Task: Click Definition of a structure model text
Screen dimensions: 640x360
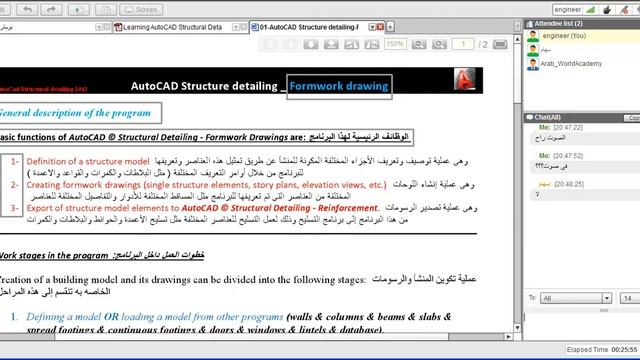Action: (88, 161)
